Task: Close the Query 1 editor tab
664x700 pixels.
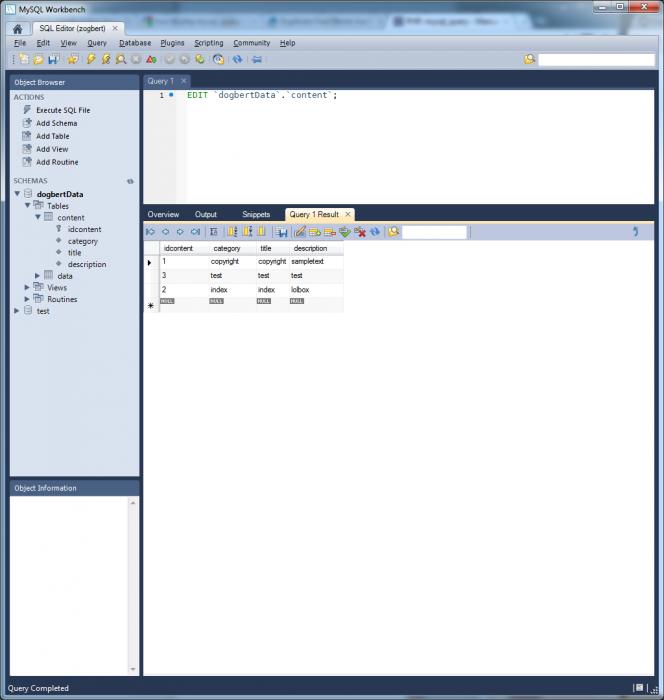Action: click(184, 81)
